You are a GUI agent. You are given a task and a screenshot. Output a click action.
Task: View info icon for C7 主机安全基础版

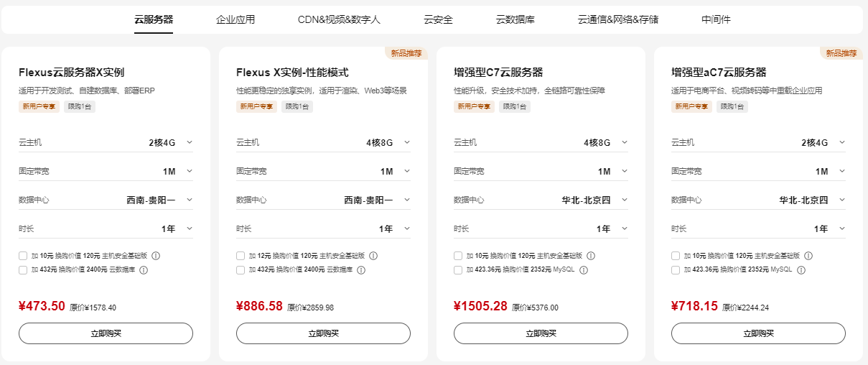(591, 256)
